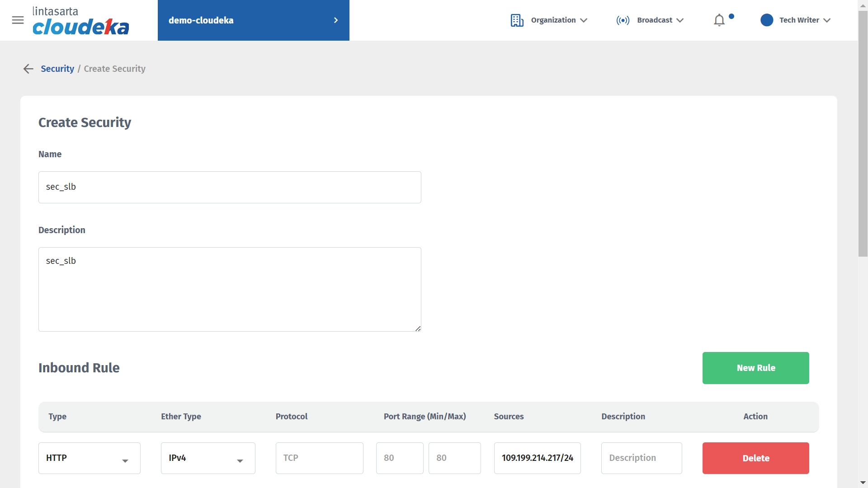Click the Organization building icon
Screen dimensions: 868x488
click(517, 20)
